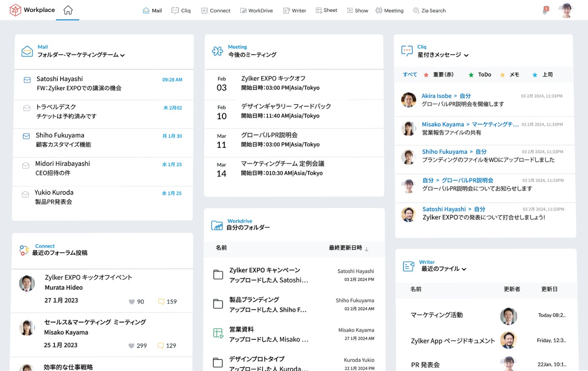Open the notification bell

(x=545, y=11)
